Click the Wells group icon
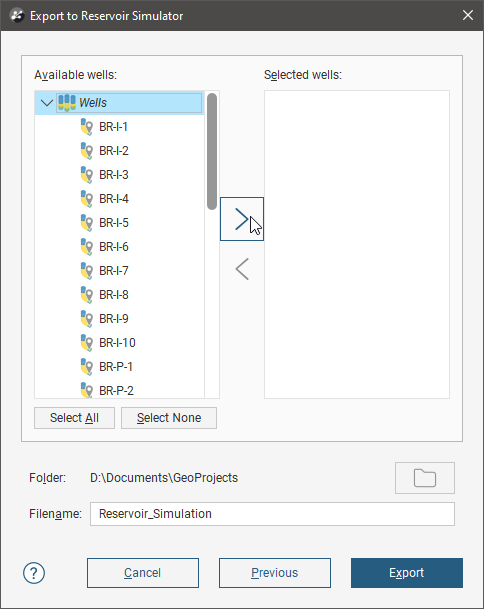484x609 pixels. (x=67, y=103)
